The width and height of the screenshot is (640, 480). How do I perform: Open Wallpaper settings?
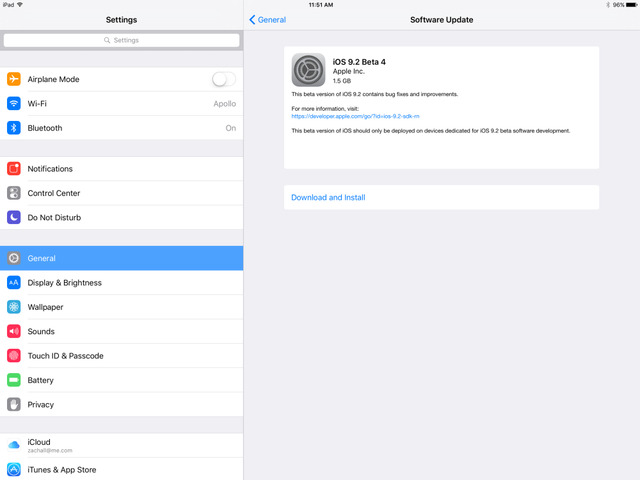tap(122, 307)
